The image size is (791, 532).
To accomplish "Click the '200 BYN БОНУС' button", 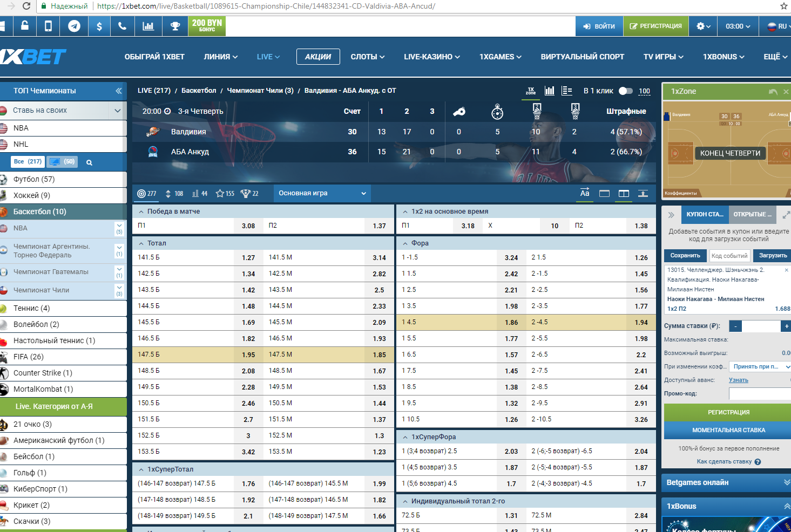I will [x=207, y=25].
